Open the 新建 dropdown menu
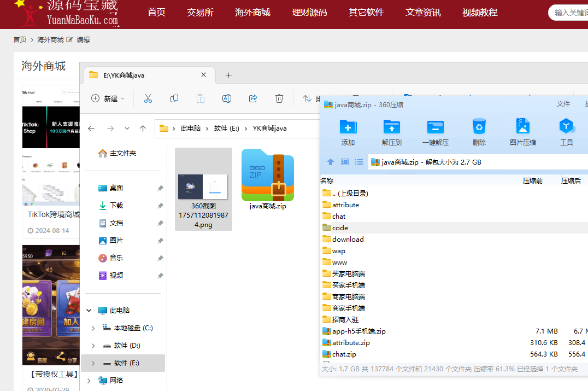The width and height of the screenshot is (588, 391). [x=108, y=98]
